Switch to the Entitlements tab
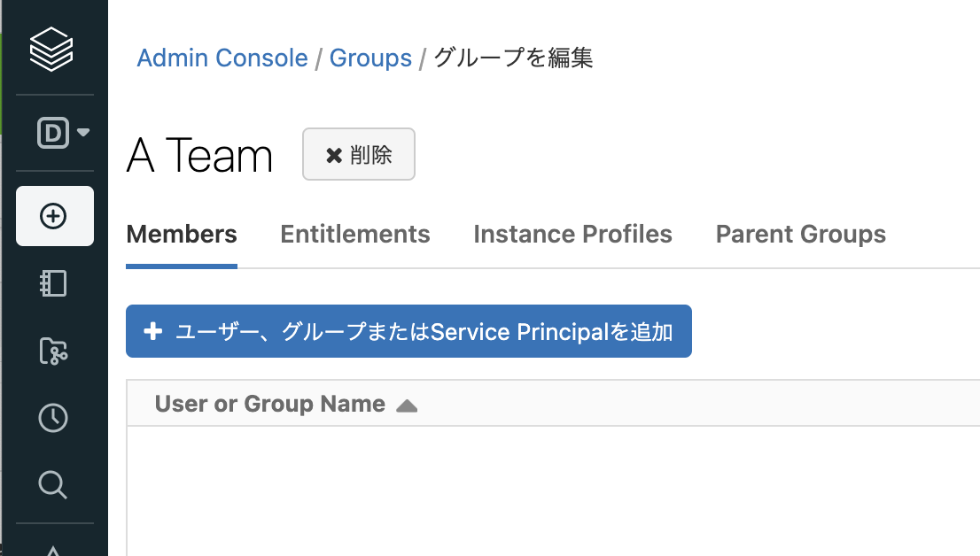 pos(354,235)
